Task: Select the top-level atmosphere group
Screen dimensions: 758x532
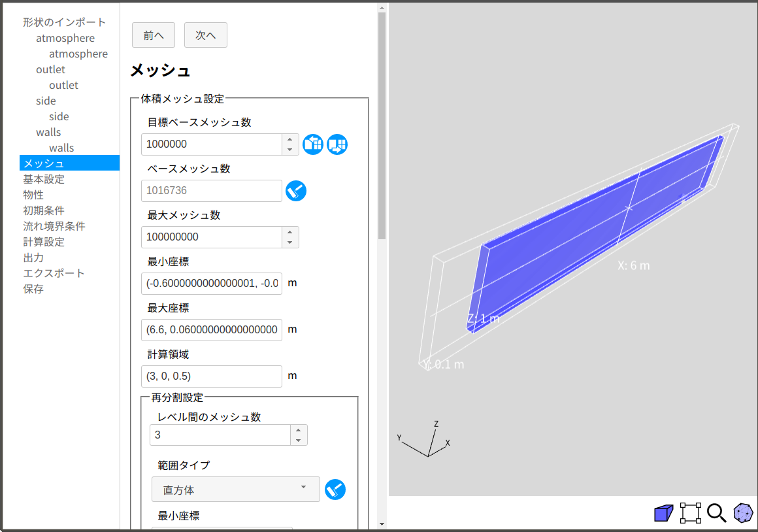Action: click(65, 38)
